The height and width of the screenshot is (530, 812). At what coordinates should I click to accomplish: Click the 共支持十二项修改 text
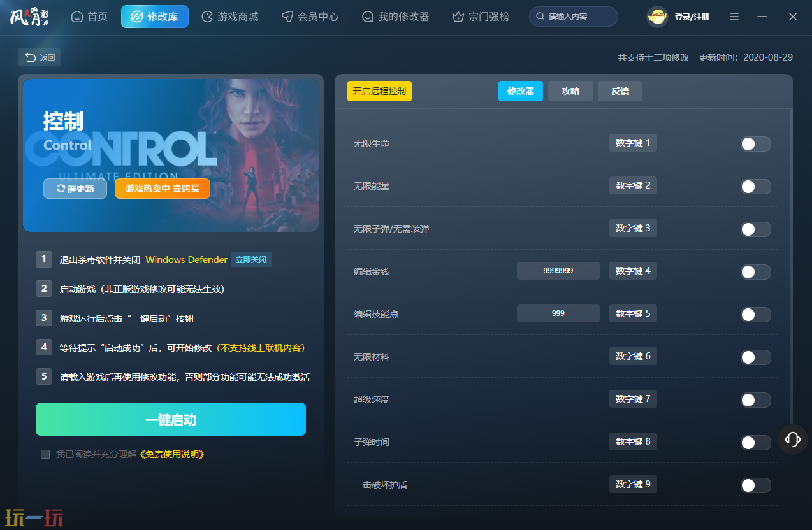[653, 57]
